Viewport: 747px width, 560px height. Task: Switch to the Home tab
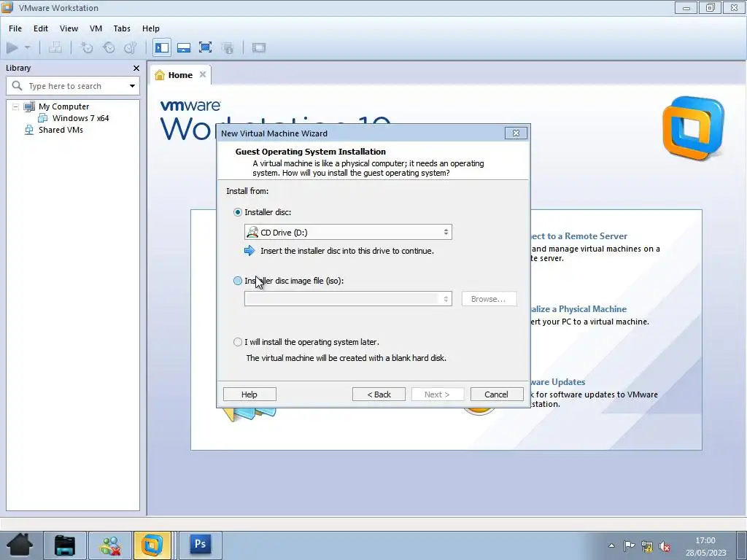[x=180, y=75]
